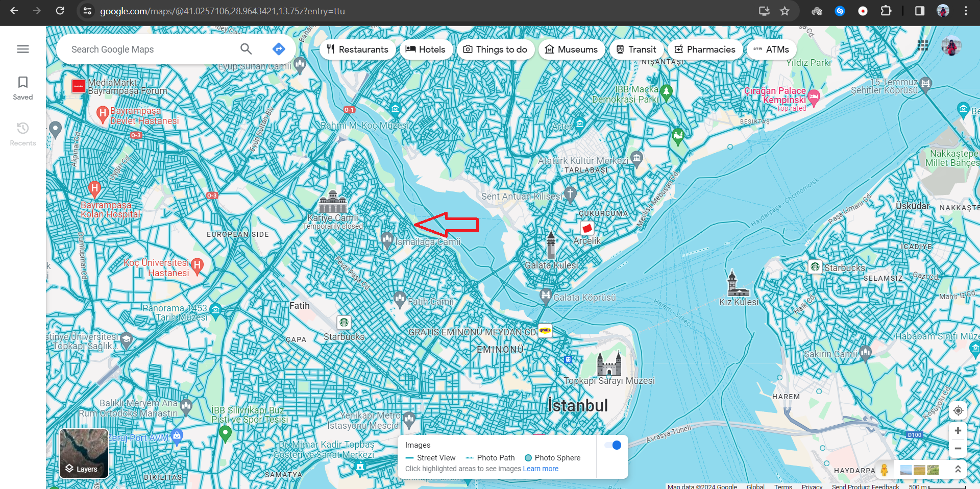Open the Google apps grid
Screen dimensions: 980x489
[923, 45]
